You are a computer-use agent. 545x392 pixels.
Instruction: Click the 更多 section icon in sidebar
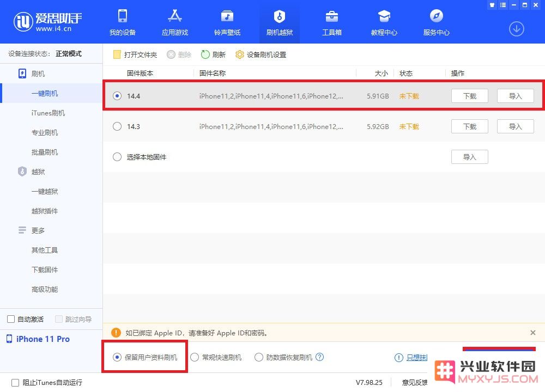(x=22, y=230)
